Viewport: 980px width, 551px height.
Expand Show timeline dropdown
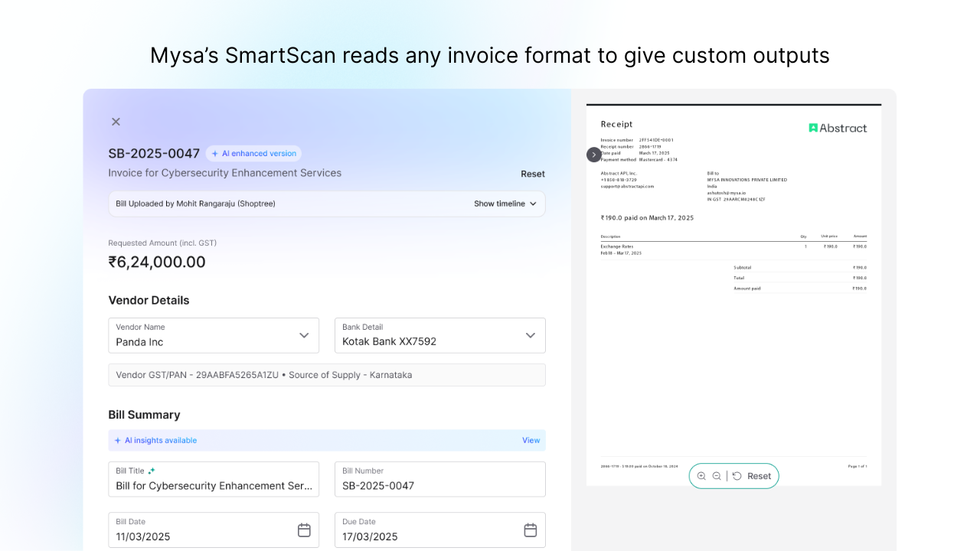click(505, 204)
